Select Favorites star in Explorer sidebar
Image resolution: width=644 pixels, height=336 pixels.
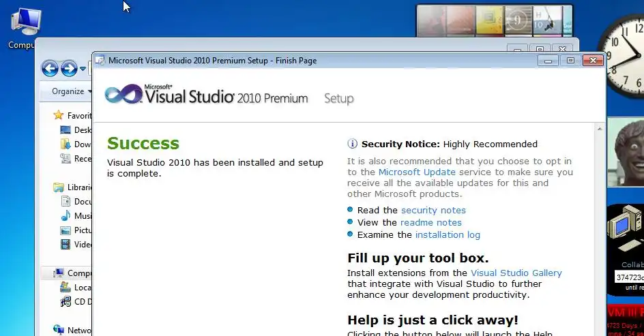pyautogui.click(x=58, y=115)
